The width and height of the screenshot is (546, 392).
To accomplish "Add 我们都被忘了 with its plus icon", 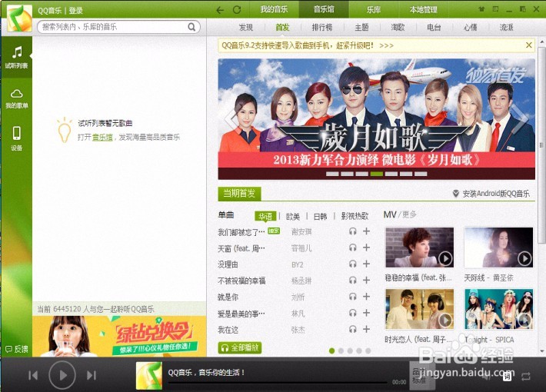I will click(x=366, y=231).
